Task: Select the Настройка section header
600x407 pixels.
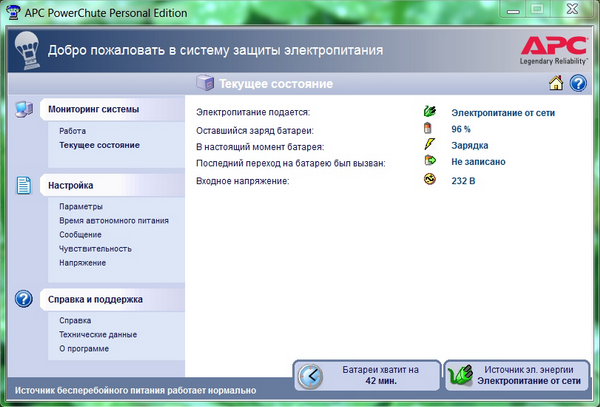Action: [112, 186]
